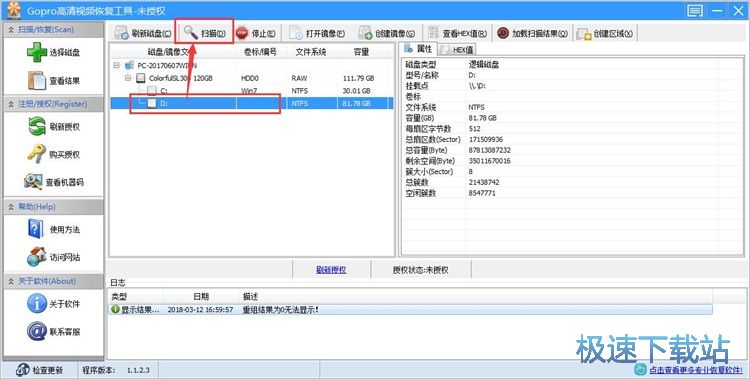Click the 总扇区数 value 171509936

(485, 139)
